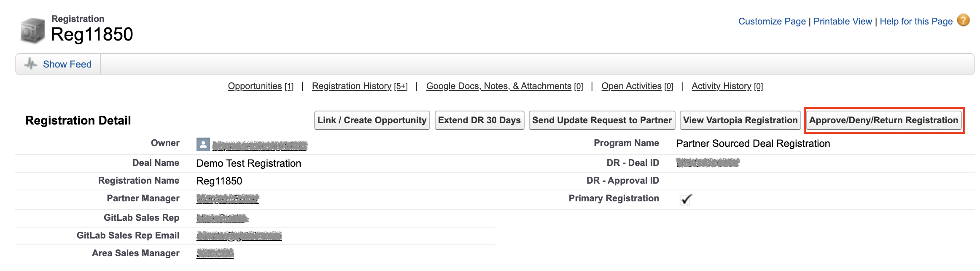Screen dimensions: 980x271
Task: Go to Activity History section
Action: (721, 86)
